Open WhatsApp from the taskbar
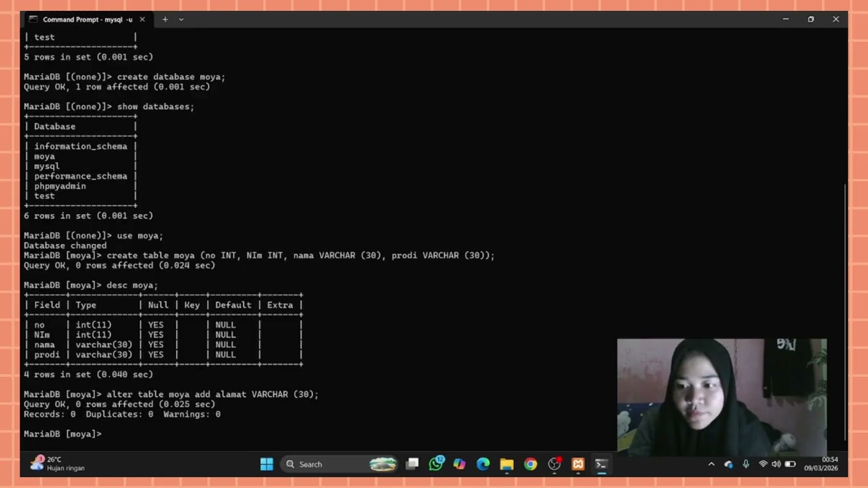868x488 pixels. [x=436, y=464]
